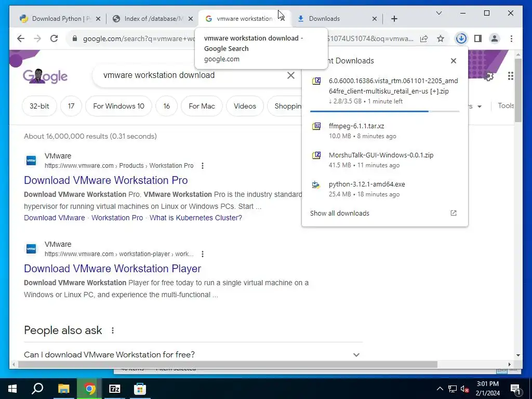
Task: Open the taskbar clock showing 3:01 PM
Action: coord(487,389)
